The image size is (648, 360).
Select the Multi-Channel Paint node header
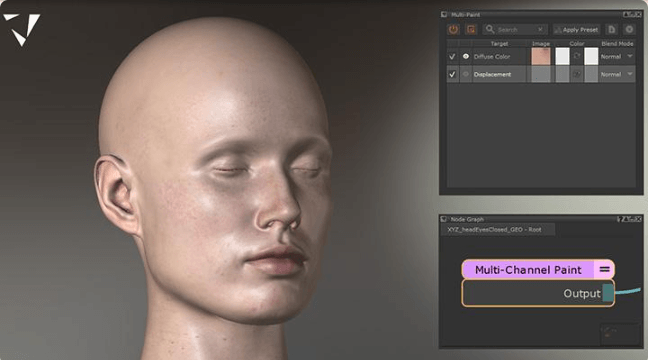pyautogui.click(x=528, y=270)
